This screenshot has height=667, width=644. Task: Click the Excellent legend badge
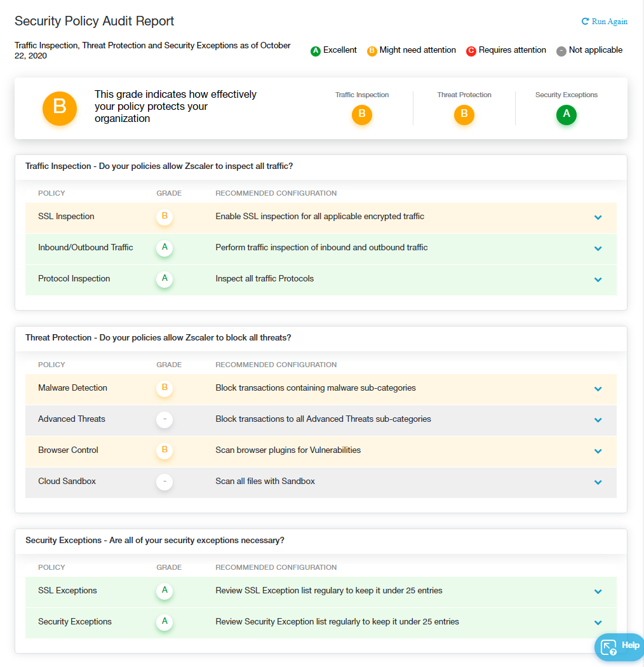pyautogui.click(x=316, y=50)
